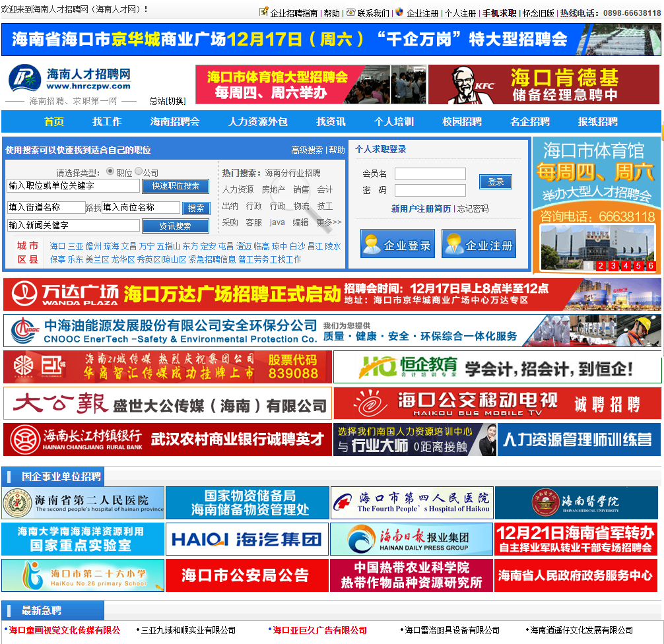This screenshot has height=644, width=664.
Task: Open 人力资源外包 menu item
Action: [258, 122]
